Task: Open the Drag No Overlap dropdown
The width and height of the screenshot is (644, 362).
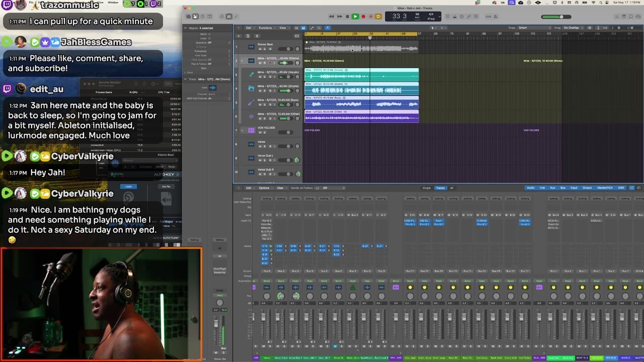Action: click(573, 28)
